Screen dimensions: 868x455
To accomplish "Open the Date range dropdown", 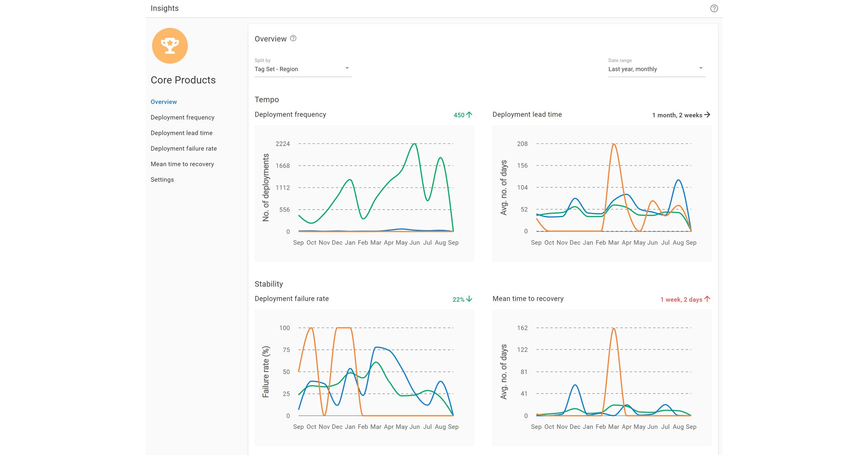I will pos(656,69).
